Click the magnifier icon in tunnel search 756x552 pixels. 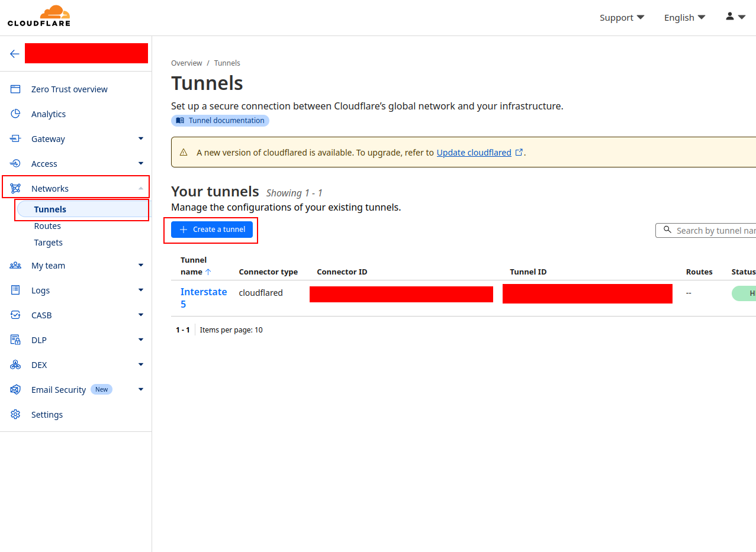(x=667, y=230)
